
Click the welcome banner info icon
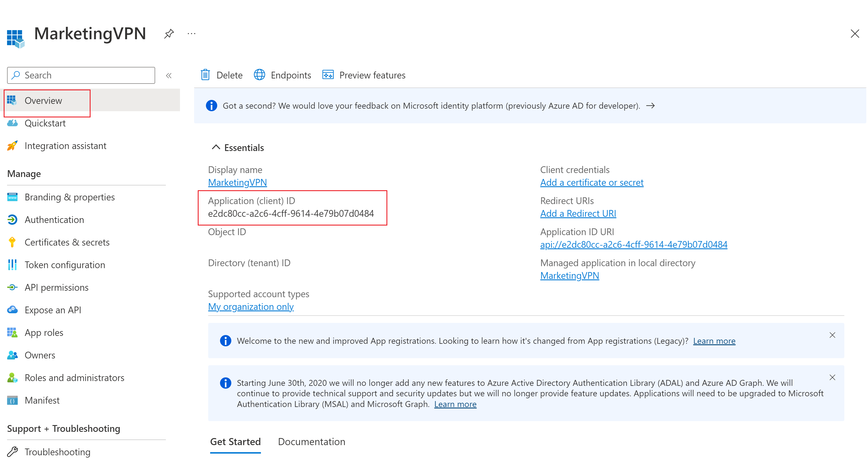[x=225, y=341]
